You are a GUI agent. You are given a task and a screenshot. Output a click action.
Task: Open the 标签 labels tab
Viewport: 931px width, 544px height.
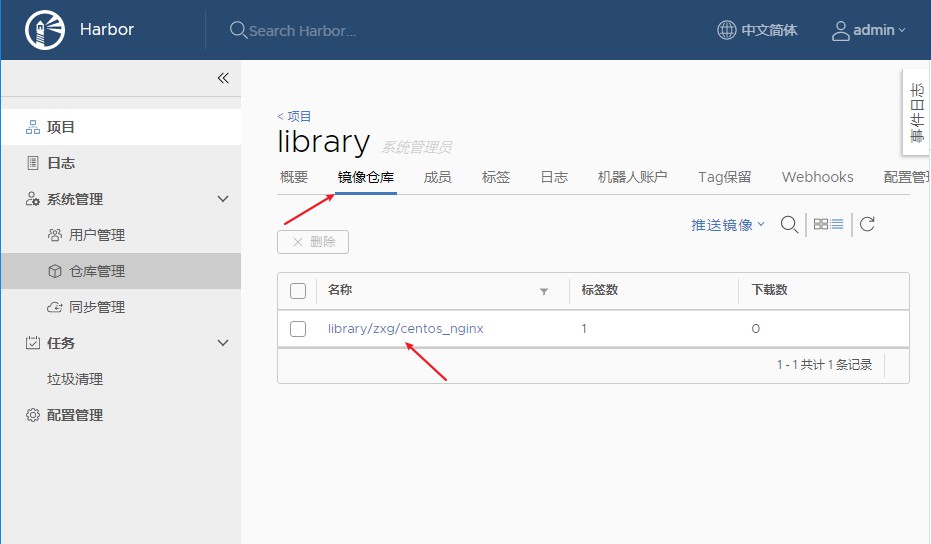click(496, 177)
